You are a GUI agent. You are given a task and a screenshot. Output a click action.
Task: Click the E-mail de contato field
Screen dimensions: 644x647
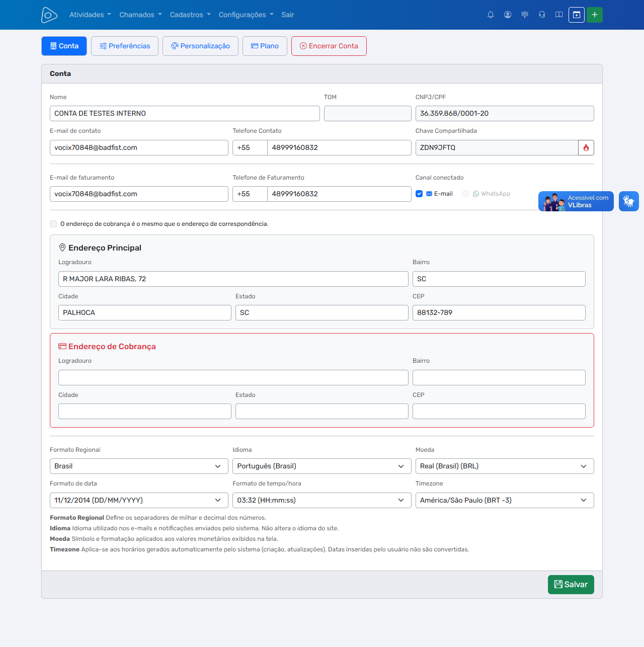click(139, 147)
